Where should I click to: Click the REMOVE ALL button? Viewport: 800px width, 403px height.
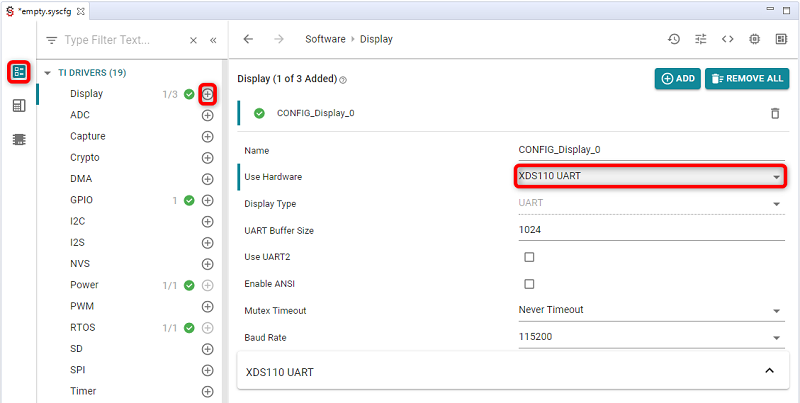click(x=746, y=79)
